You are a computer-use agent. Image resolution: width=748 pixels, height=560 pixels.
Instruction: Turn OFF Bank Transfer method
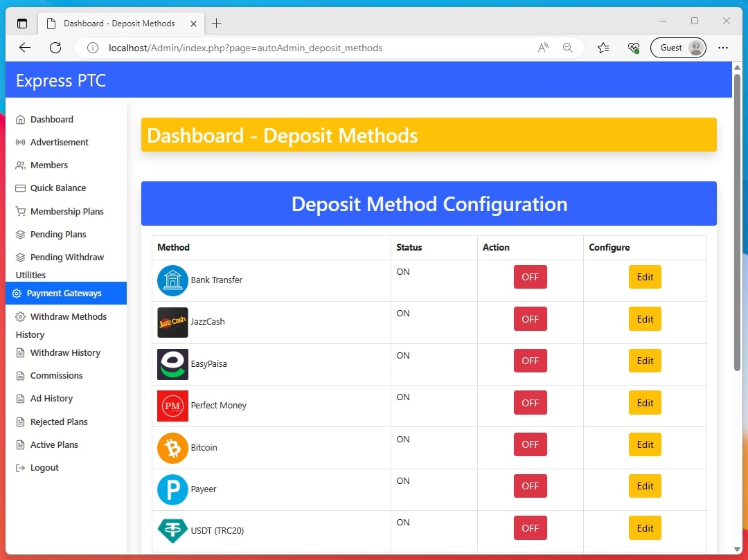[x=530, y=277]
